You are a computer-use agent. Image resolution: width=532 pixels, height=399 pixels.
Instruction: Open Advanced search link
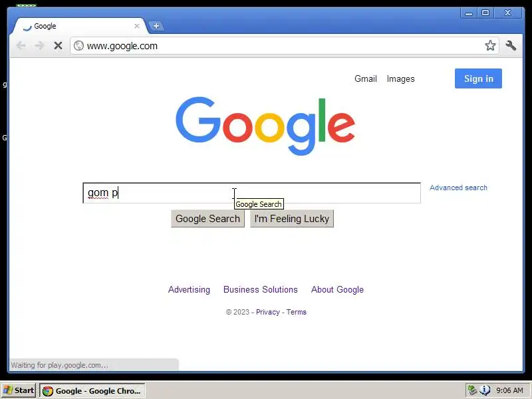click(458, 188)
